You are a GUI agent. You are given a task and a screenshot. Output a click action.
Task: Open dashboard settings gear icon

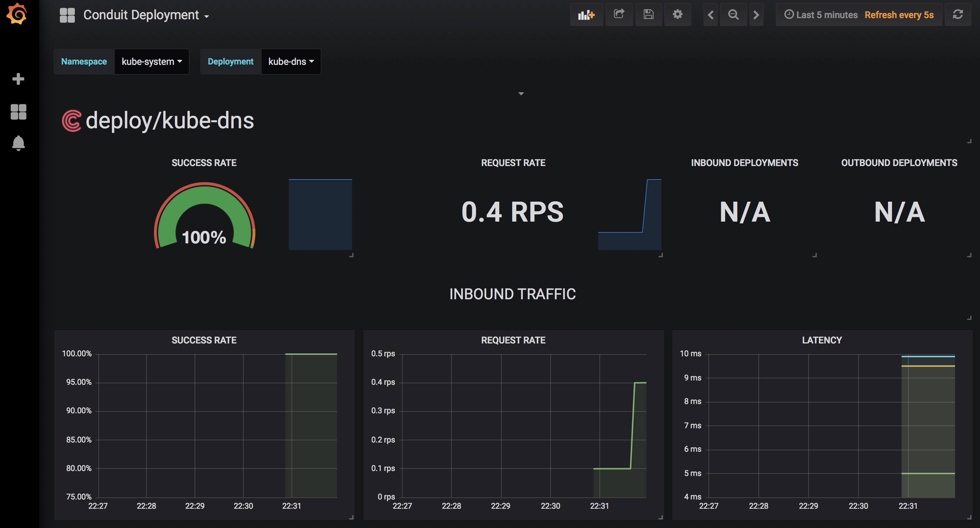pos(677,15)
